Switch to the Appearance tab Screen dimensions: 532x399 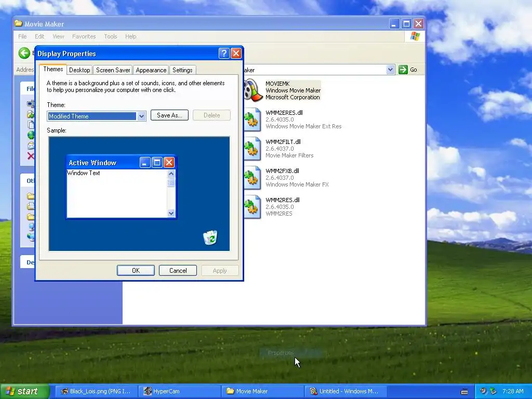click(x=151, y=70)
